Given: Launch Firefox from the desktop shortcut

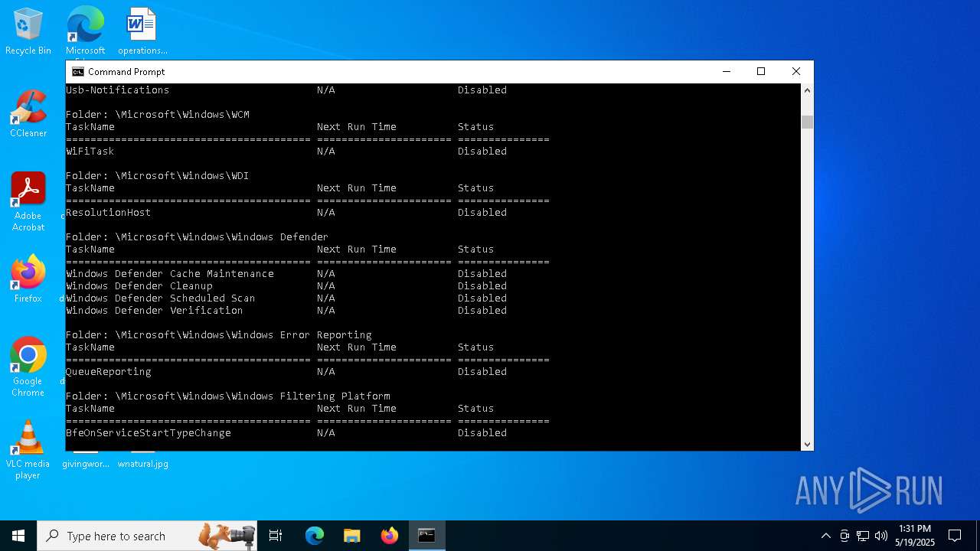Looking at the screenshot, I should pyautogui.click(x=28, y=279).
